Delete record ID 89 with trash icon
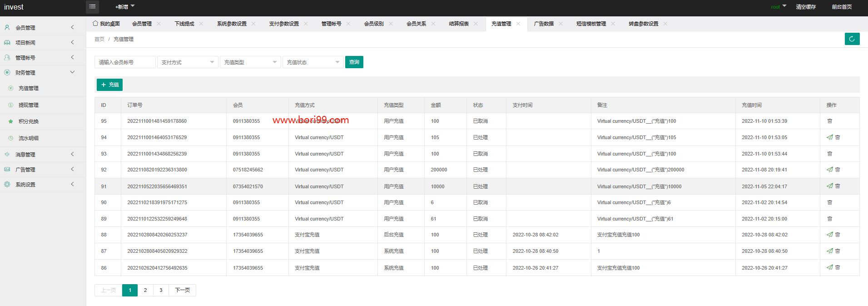The image size is (868, 306). point(829,219)
